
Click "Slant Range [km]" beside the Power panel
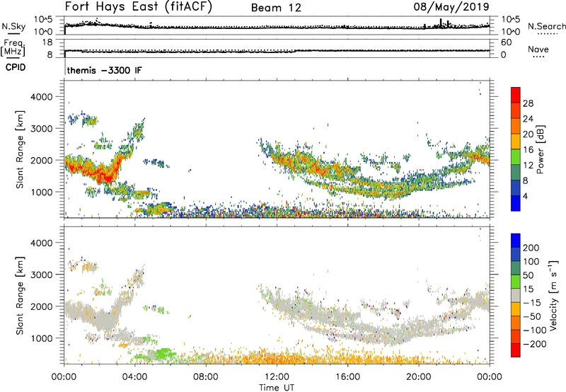click(x=20, y=150)
